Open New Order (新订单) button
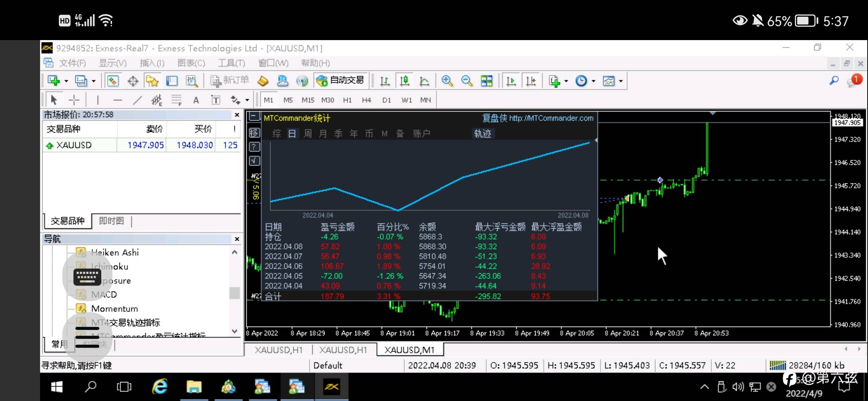Viewport: 868px width, 401px height. [x=230, y=81]
